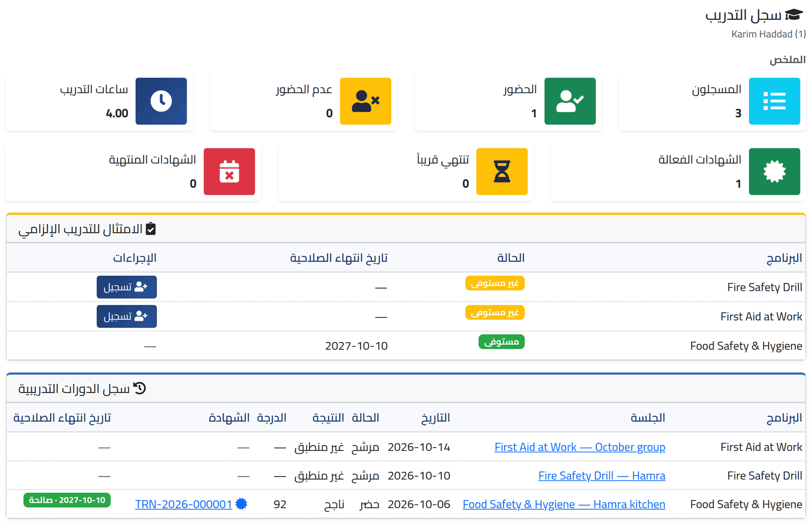Click the graduation cap icon beside سجل التدريب
The height and width of the screenshot is (525, 812).
(x=794, y=15)
